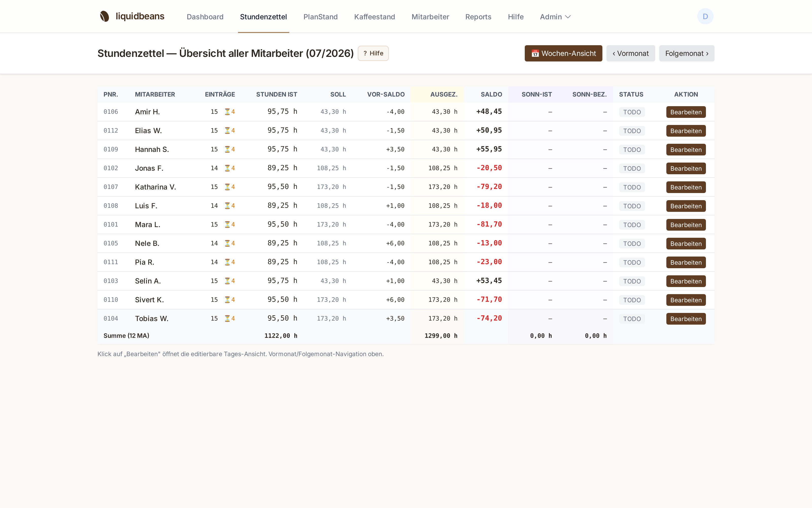The image size is (812, 508).
Task: Click hourglass pending icon in Sivert K. row
Action: tap(227, 300)
